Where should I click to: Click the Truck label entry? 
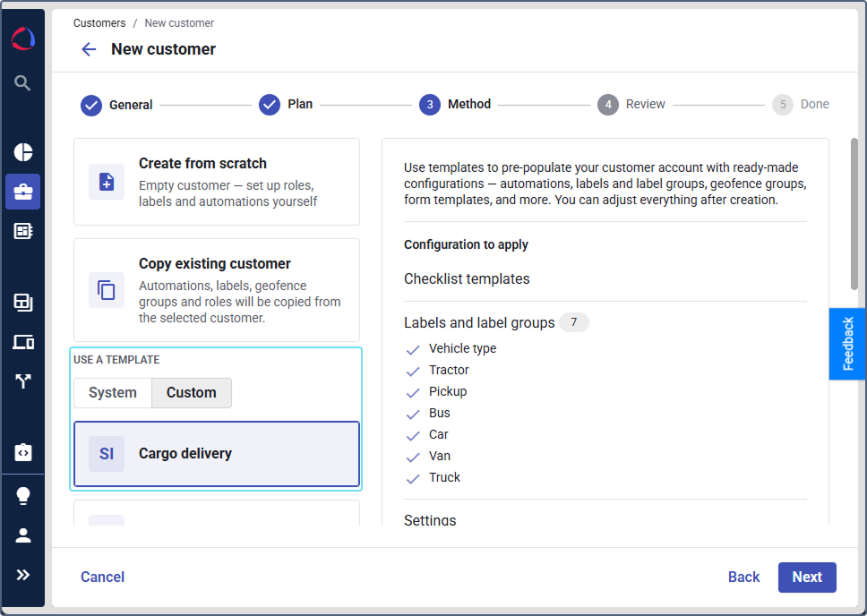click(444, 477)
